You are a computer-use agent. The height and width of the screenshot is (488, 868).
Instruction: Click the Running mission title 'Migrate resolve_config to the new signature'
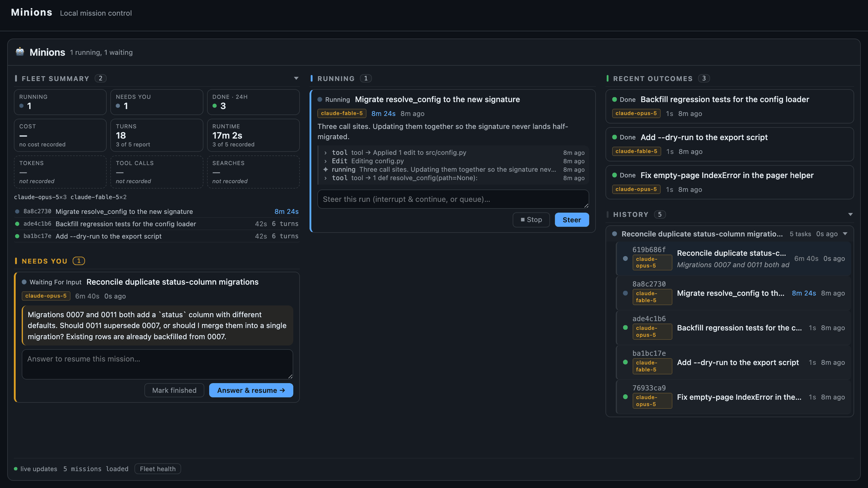(437, 99)
